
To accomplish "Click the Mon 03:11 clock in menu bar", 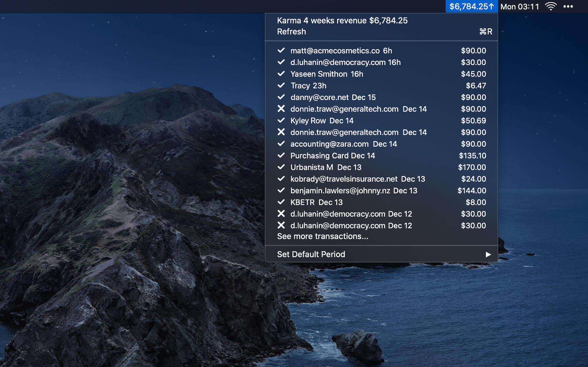I will pos(520,6).
